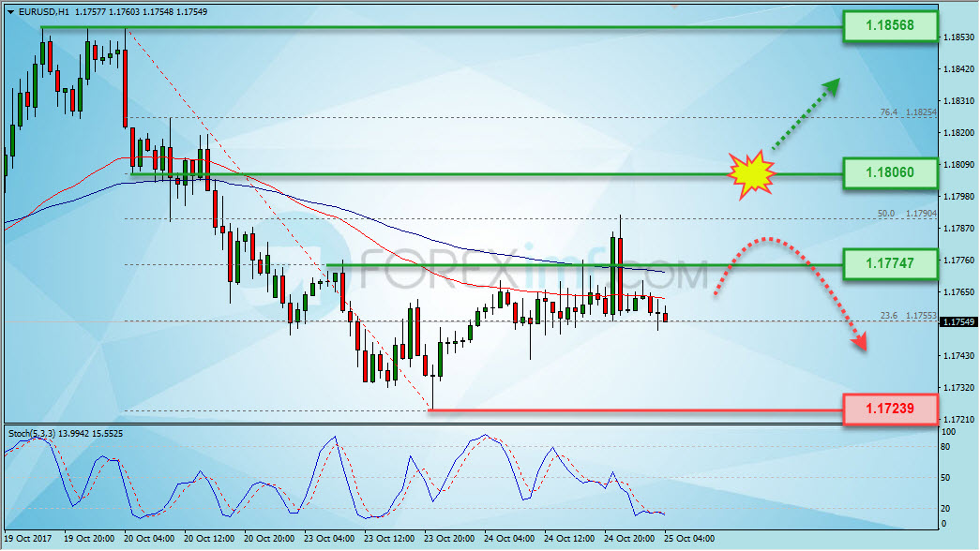Click the 20 Oct 20:00 time label
The image size is (980, 551).
pos(269,539)
